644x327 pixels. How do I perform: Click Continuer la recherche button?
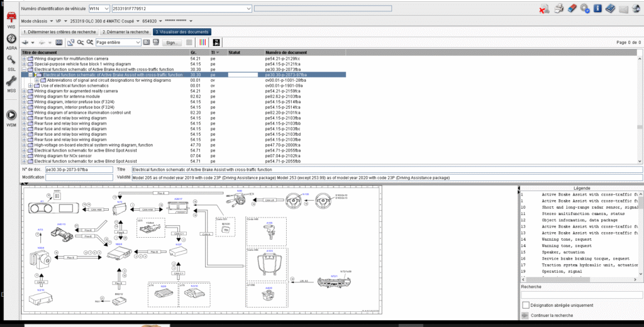pos(551,315)
